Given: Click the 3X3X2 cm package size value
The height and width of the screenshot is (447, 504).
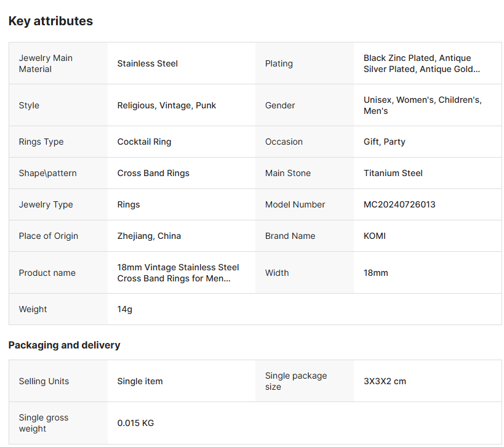Looking at the screenshot, I should point(385,381).
